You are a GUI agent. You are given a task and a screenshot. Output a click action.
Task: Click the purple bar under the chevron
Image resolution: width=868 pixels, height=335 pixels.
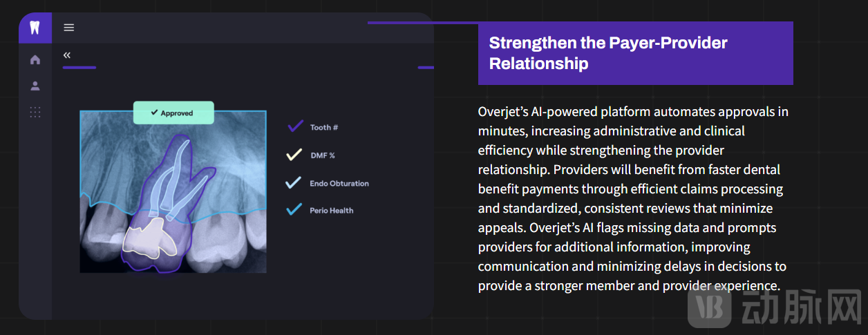point(79,68)
